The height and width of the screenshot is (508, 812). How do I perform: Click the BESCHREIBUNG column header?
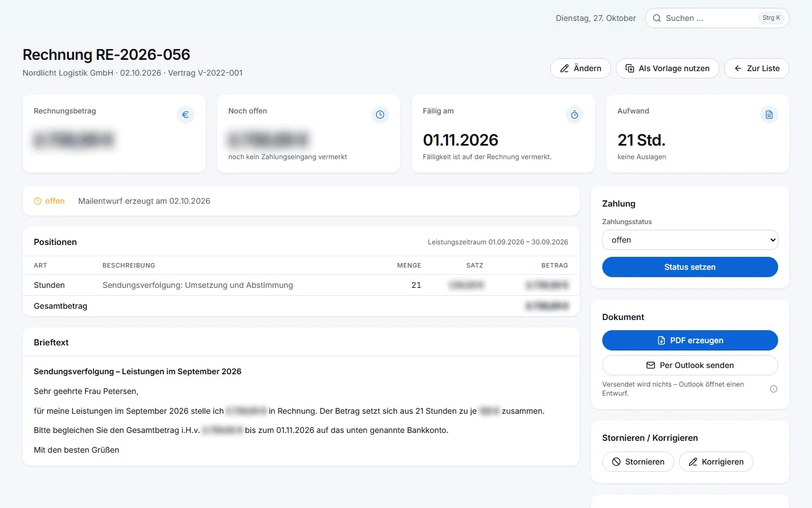coord(129,265)
